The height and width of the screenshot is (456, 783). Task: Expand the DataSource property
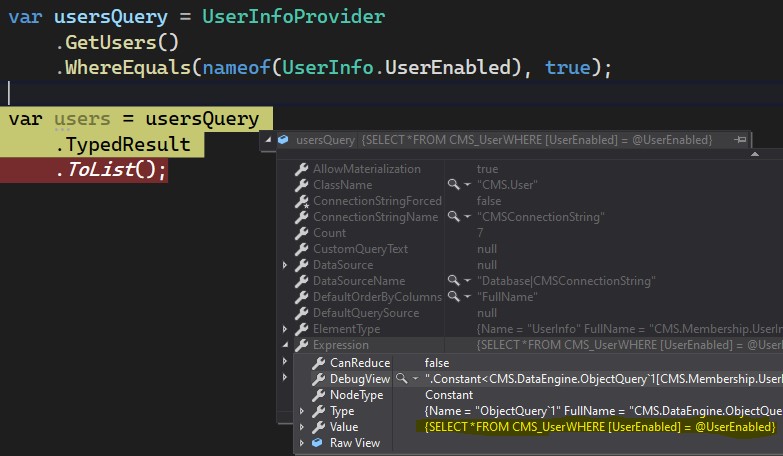pos(285,265)
